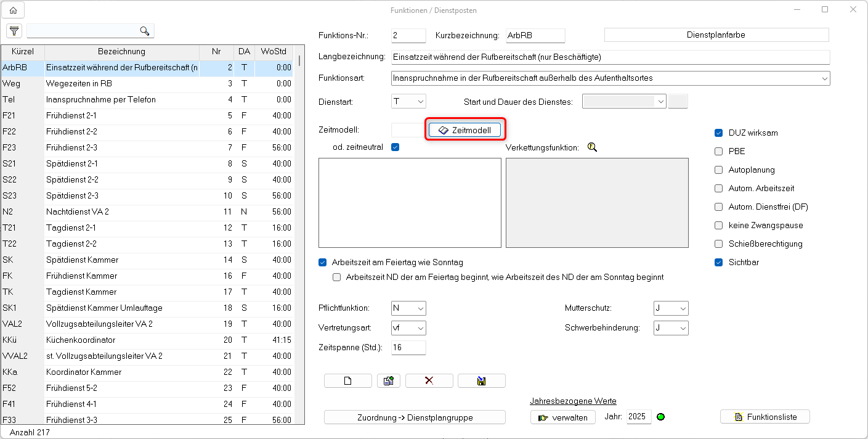
Task: Click the filter funnel icon
Action: (x=14, y=31)
